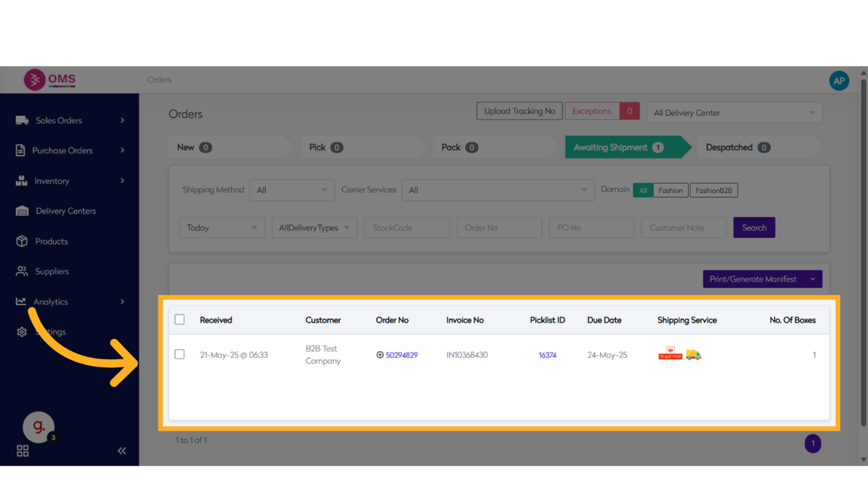The image size is (868, 488).
Task: Click the Sales Orders truck icon
Action: (x=22, y=120)
